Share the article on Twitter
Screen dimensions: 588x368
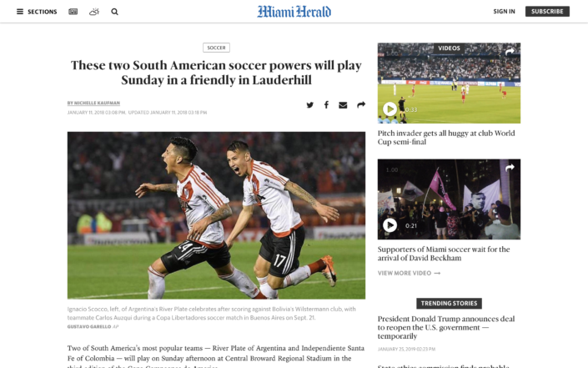click(309, 105)
